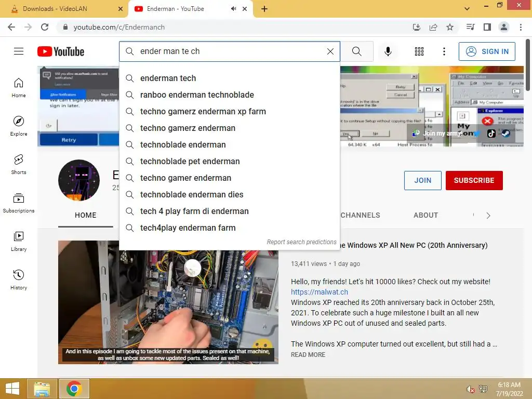Viewport: 532px width, 399px height.
Task: View site information padlock icon
Action: (65, 27)
